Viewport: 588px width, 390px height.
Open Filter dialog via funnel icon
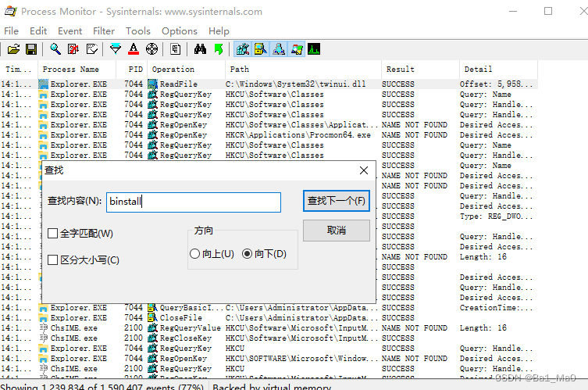pyautogui.click(x=116, y=49)
